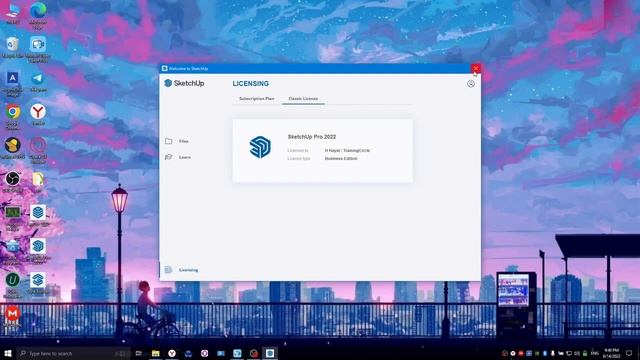Open the Windows Start menu

[x=8, y=353]
